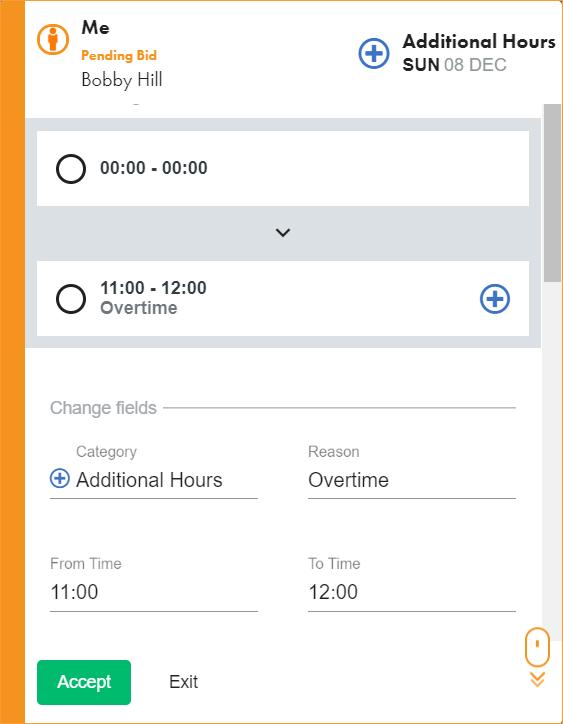This screenshot has width=563, height=724.
Task: Select the 11:00 - 12:00 Overtime radio option
Action: tap(71, 299)
